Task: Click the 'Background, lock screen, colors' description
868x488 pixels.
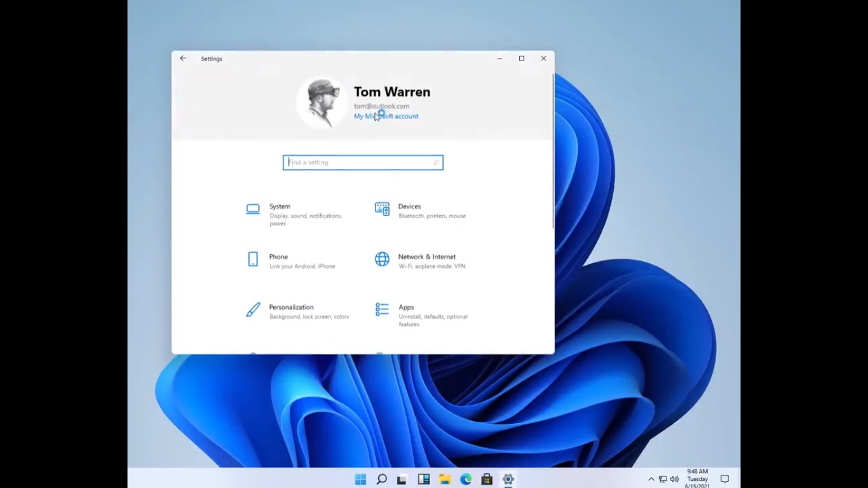Action: pyautogui.click(x=309, y=316)
